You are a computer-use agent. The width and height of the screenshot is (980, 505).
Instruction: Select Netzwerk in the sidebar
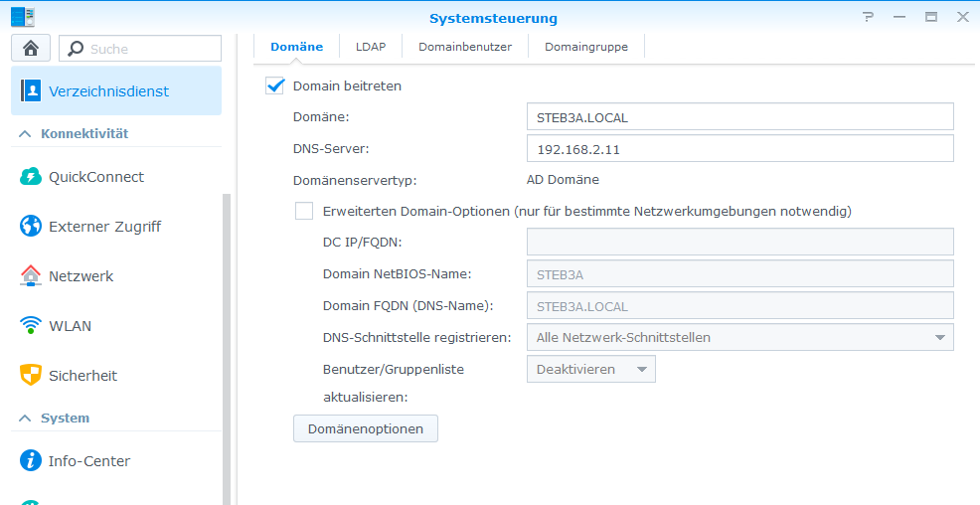(x=116, y=275)
